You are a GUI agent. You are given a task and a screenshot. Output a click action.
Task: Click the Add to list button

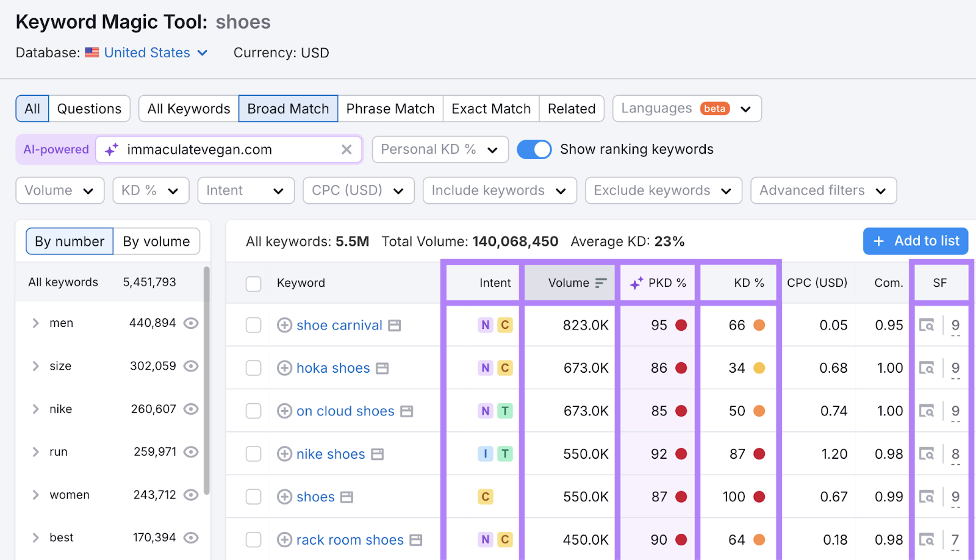point(916,241)
